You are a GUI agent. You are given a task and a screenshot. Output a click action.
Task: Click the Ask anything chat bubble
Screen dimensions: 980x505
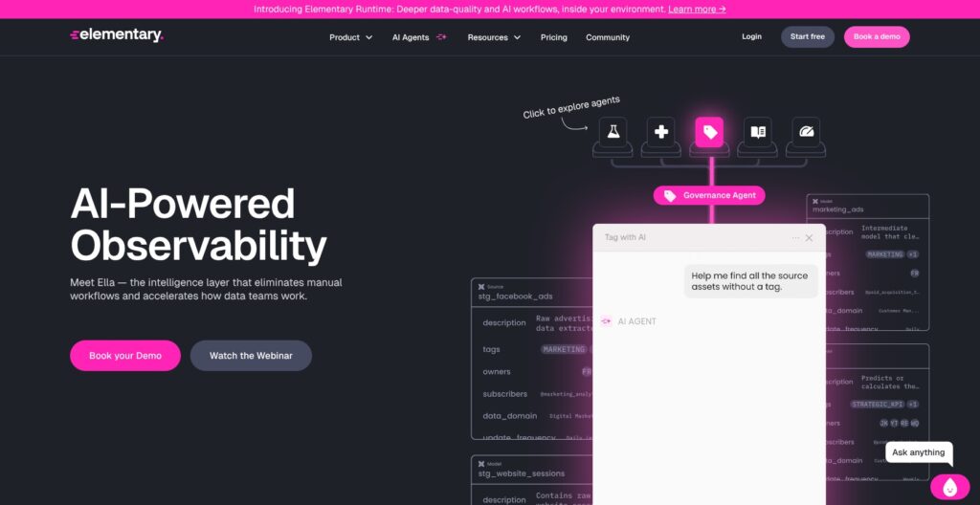point(918,452)
